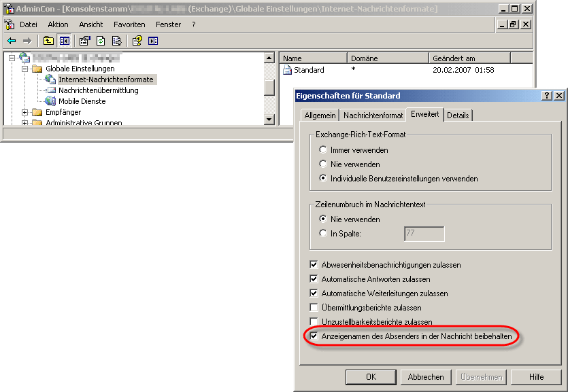The width and height of the screenshot is (568, 392).
Task: Select the 'Immer verwenden' radio option
Action: [323, 150]
